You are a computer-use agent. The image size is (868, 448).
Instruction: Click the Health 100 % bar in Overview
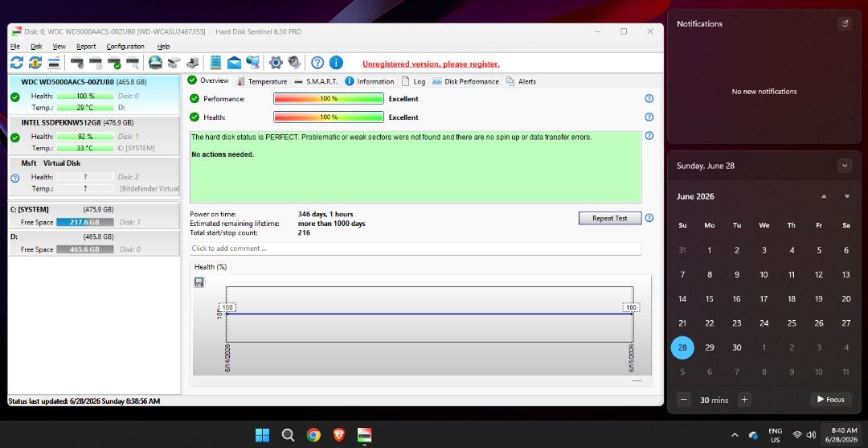[328, 117]
